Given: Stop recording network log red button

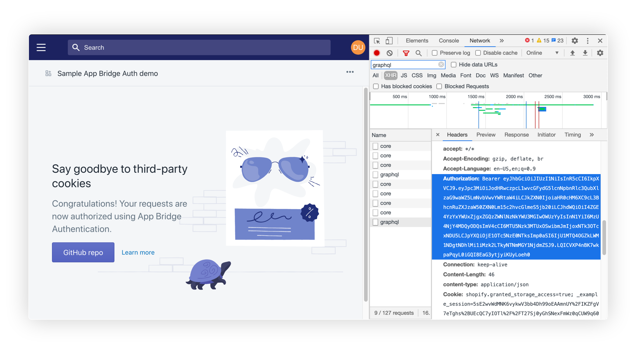Looking at the screenshot, I should [376, 53].
